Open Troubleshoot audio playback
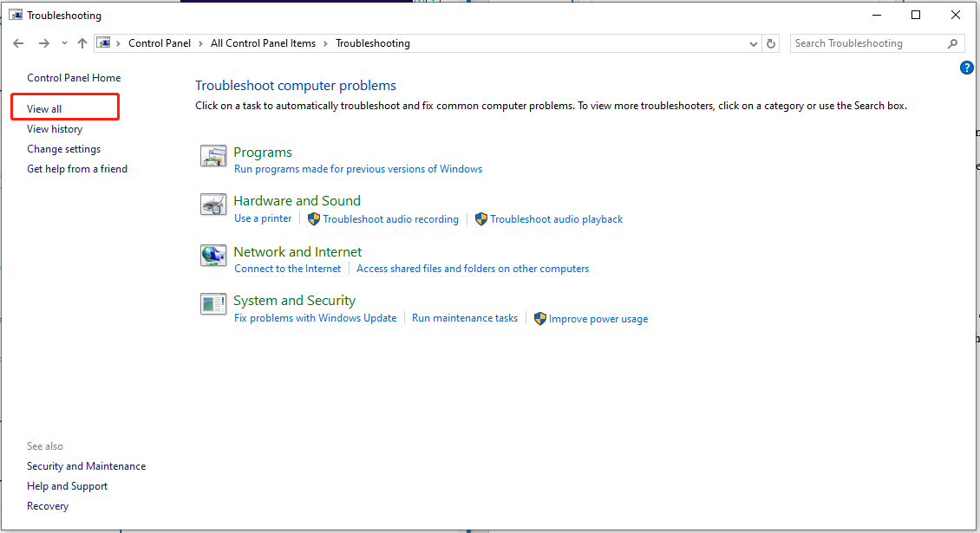The image size is (980, 533). pos(556,219)
